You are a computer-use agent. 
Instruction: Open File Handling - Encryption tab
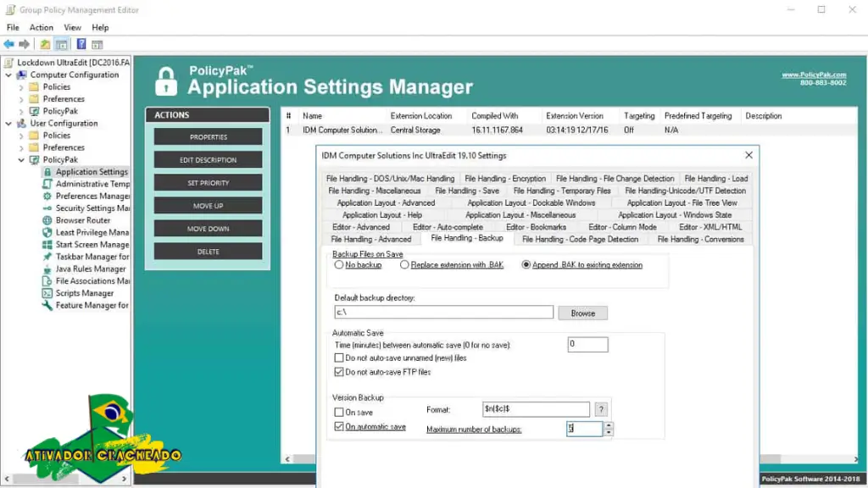coord(505,179)
